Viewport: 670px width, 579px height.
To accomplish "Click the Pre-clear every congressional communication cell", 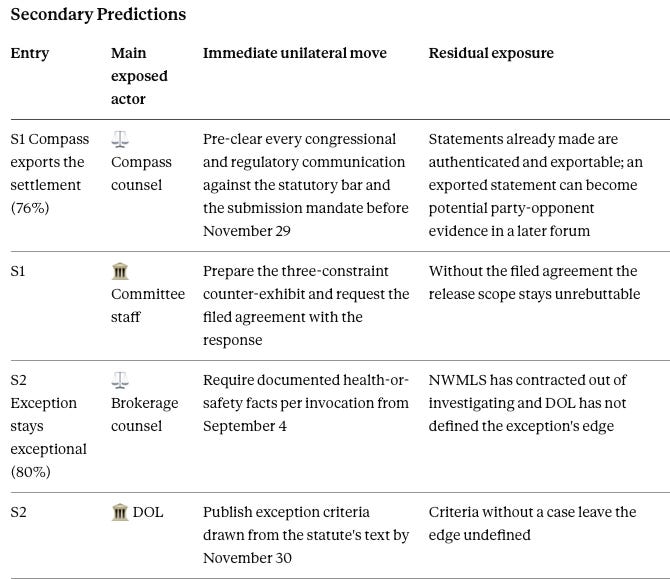I will tap(306, 185).
